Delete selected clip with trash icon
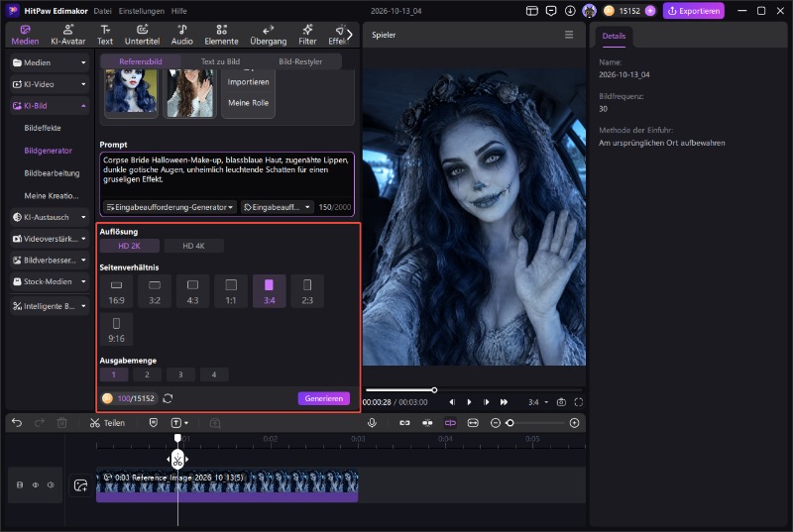Screen dimensions: 793x532 pyautogui.click(x=61, y=423)
